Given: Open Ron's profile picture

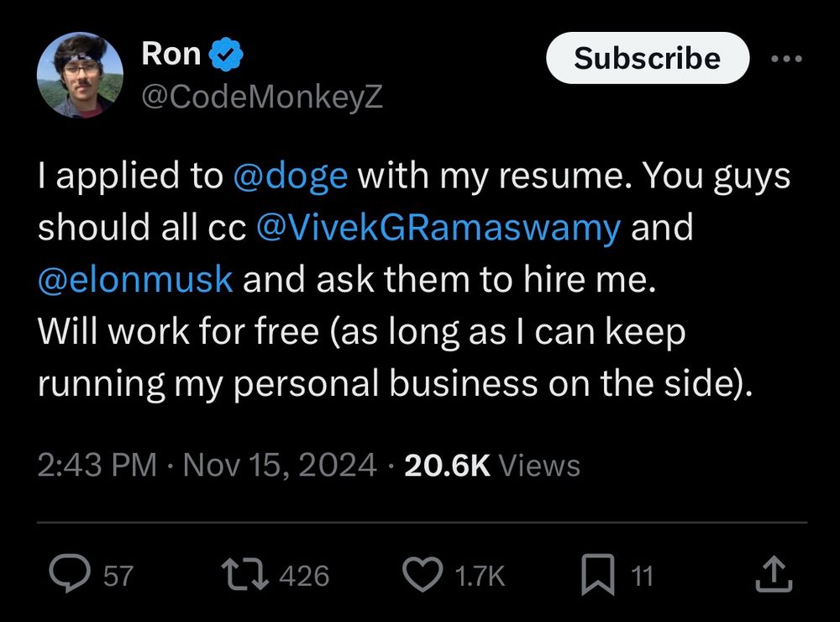Looking at the screenshot, I should pyautogui.click(x=80, y=75).
